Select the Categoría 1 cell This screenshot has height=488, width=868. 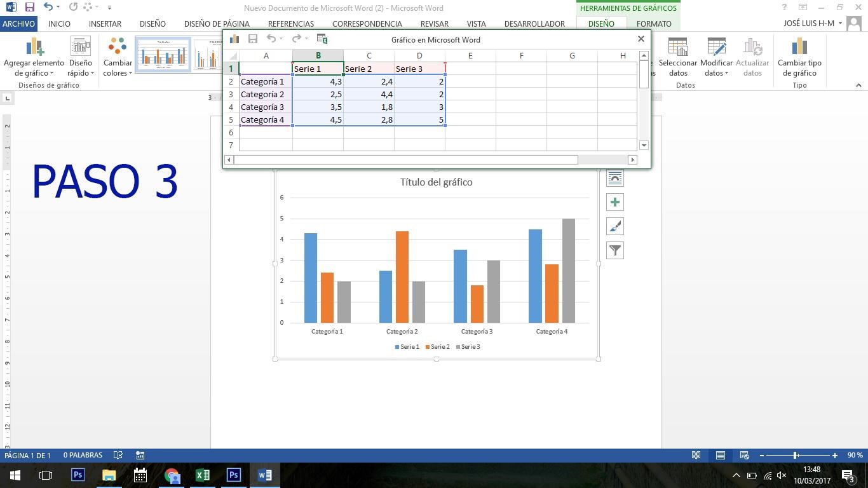[266, 81]
